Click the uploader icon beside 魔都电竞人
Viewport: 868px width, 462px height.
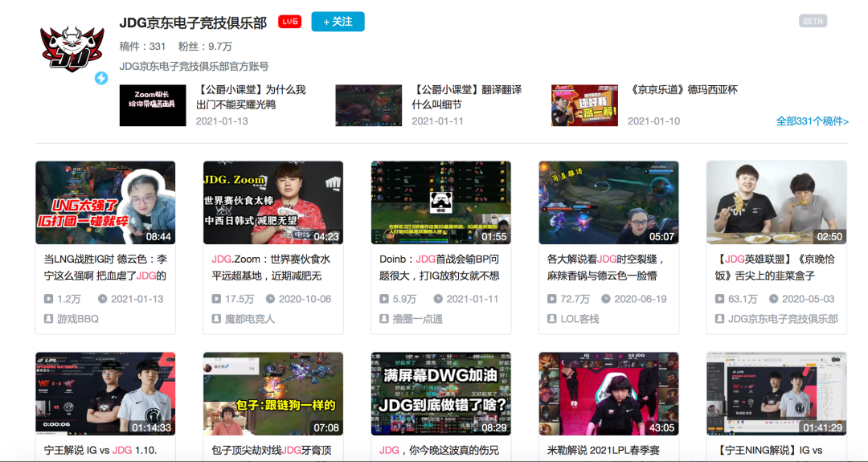pos(216,319)
